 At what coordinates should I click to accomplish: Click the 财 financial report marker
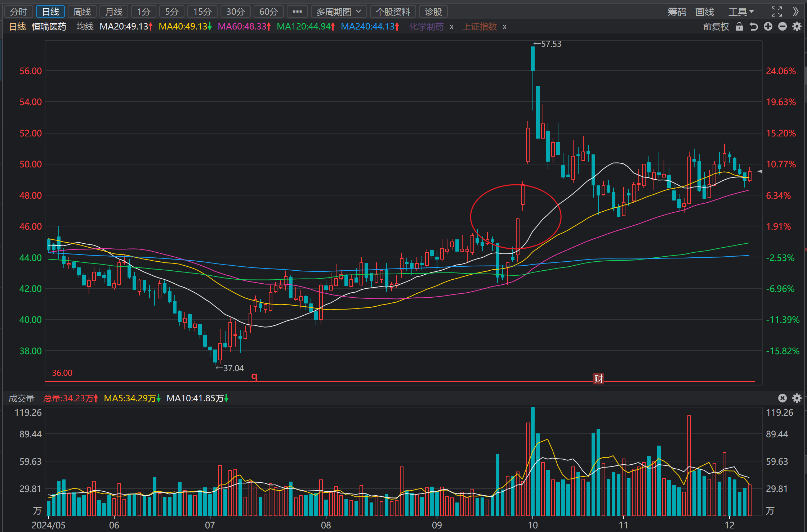(x=598, y=379)
